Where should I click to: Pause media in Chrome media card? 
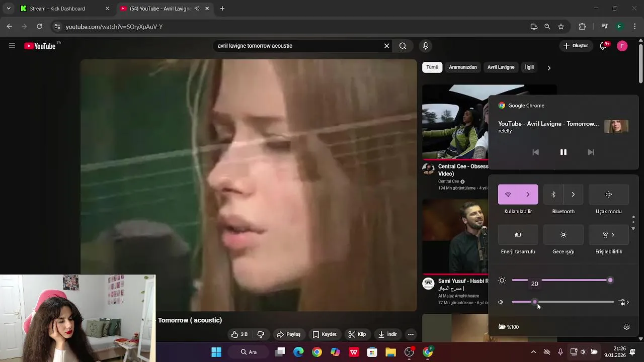[563, 152]
